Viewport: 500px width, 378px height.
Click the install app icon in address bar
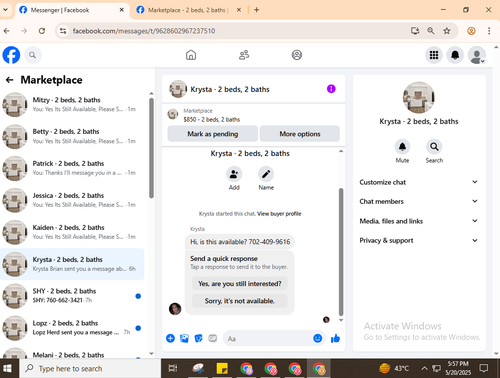pos(415,31)
